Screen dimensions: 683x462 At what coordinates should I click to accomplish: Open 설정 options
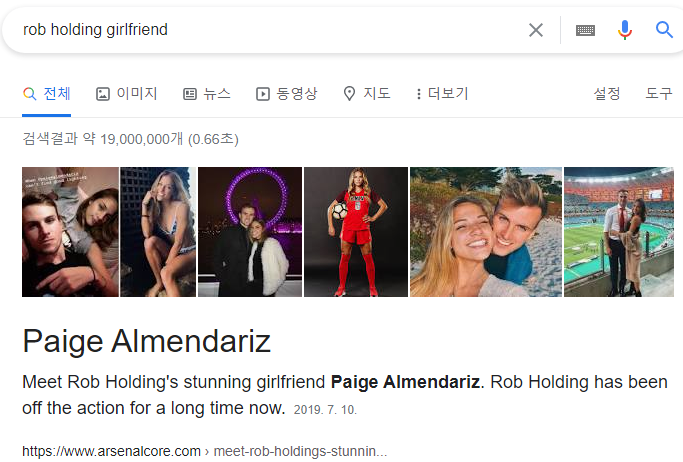607,94
